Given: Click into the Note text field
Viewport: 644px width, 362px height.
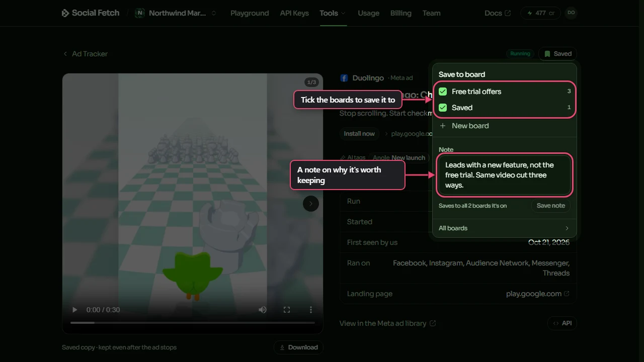Looking at the screenshot, I should click(505, 175).
